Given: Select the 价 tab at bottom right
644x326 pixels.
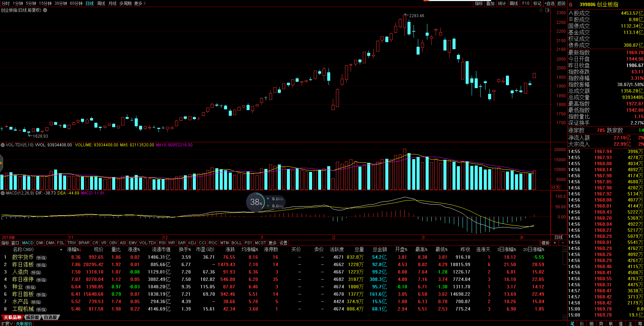Looking at the screenshot, I should tap(582, 323).
